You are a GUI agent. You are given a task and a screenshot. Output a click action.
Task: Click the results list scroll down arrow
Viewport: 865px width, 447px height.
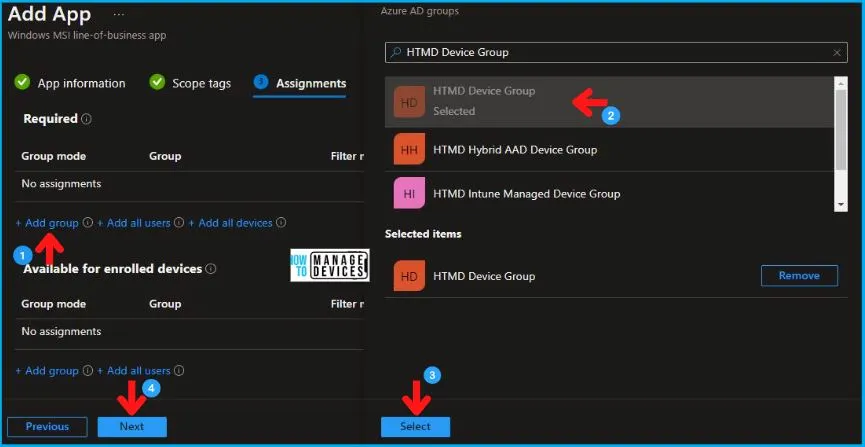click(841, 205)
